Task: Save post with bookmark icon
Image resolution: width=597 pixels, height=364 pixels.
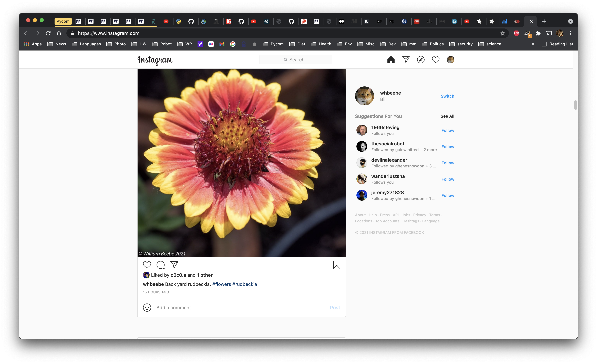Action: [x=337, y=265]
